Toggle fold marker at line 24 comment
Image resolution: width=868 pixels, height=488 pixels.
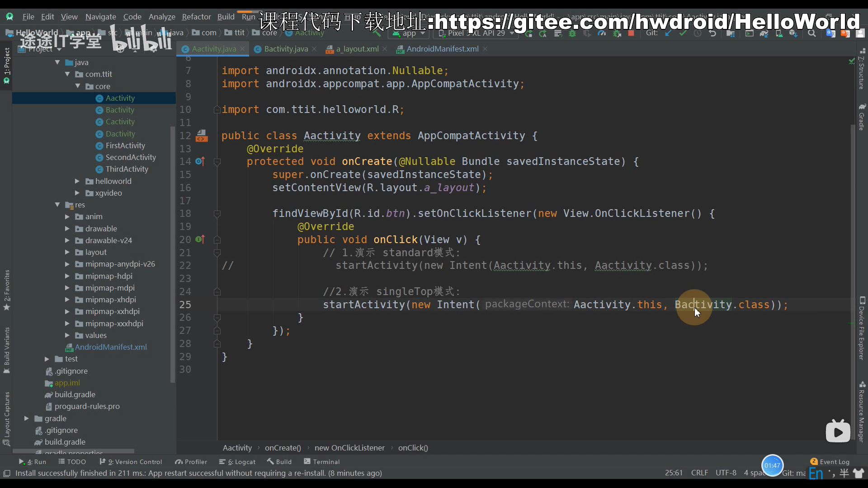tap(217, 292)
